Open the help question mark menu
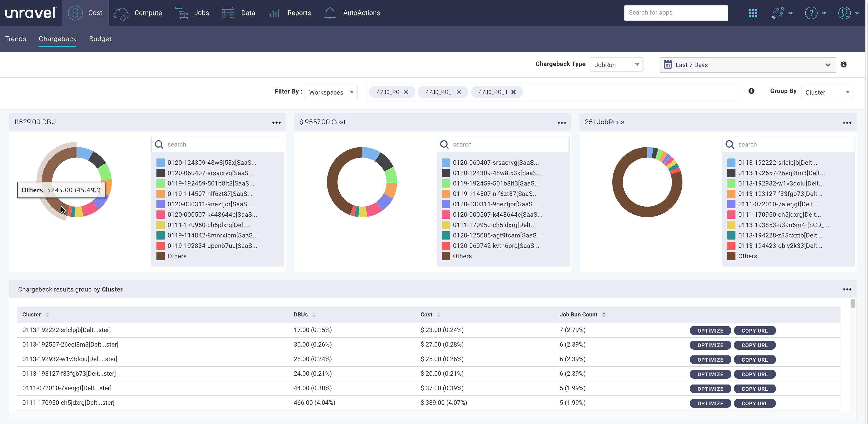The height and width of the screenshot is (424, 868). pyautogui.click(x=815, y=13)
